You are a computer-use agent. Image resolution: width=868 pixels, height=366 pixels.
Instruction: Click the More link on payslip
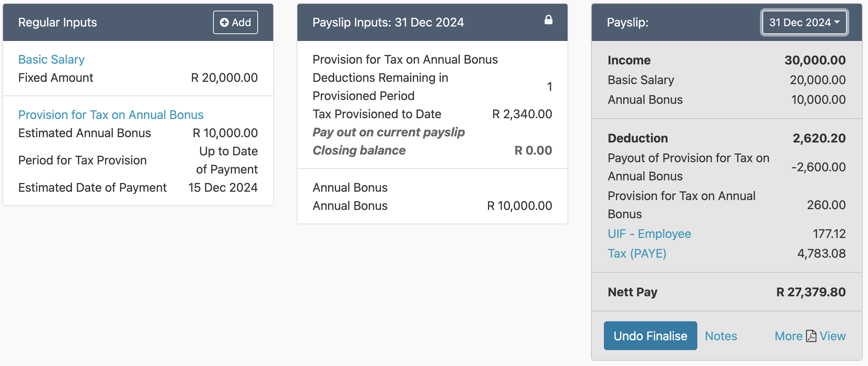pos(788,336)
